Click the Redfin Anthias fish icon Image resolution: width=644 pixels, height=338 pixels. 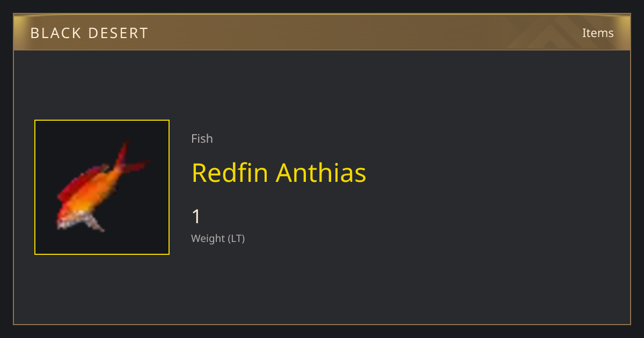tap(102, 187)
